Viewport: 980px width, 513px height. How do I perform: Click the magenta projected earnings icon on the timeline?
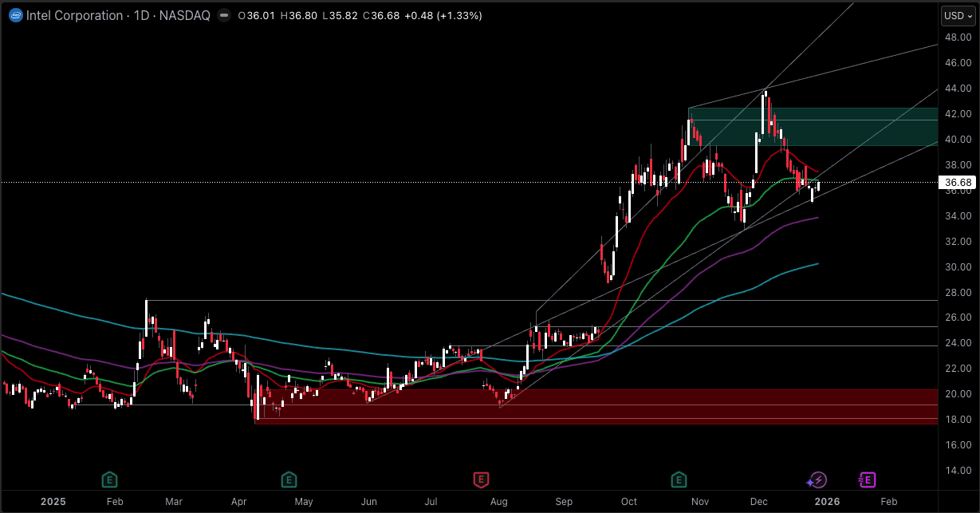[866, 479]
